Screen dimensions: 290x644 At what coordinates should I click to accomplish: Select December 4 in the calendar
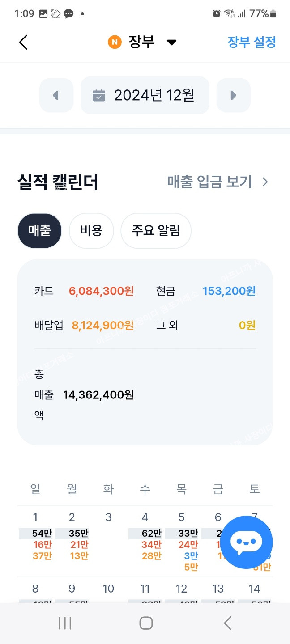(145, 539)
